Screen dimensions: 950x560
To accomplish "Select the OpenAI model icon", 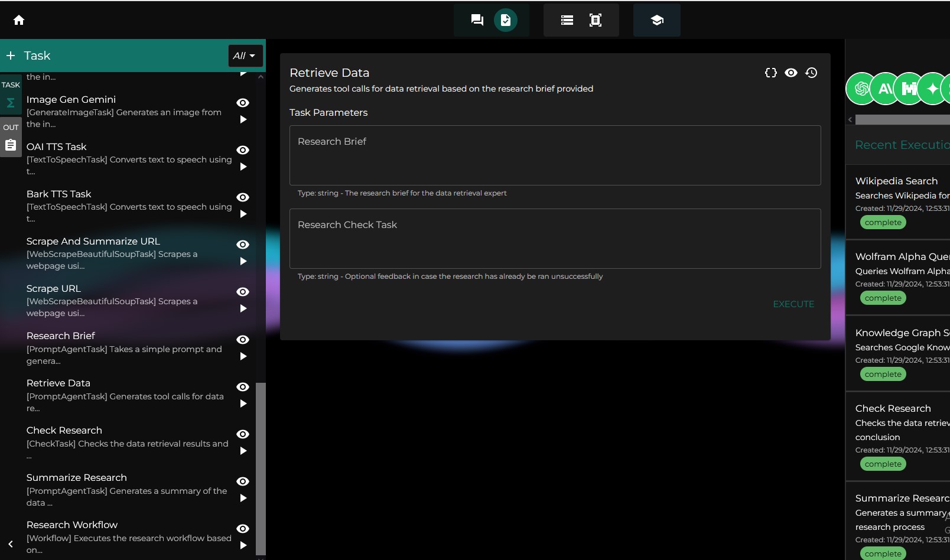I will (862, 89).
